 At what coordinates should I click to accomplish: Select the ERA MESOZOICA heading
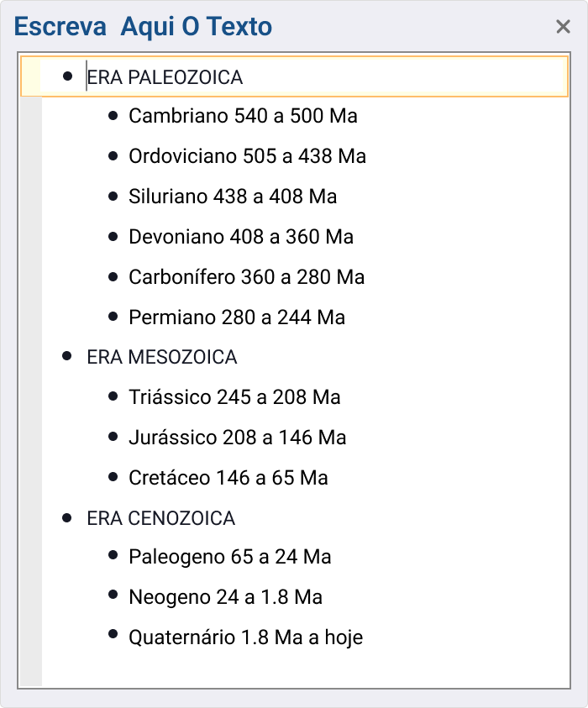tap(161, 357)
